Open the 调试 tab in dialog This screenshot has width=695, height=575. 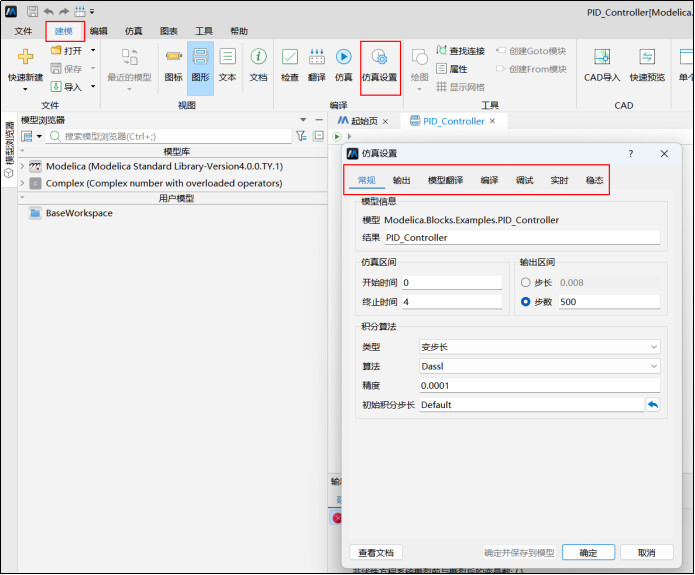(524, 180)
